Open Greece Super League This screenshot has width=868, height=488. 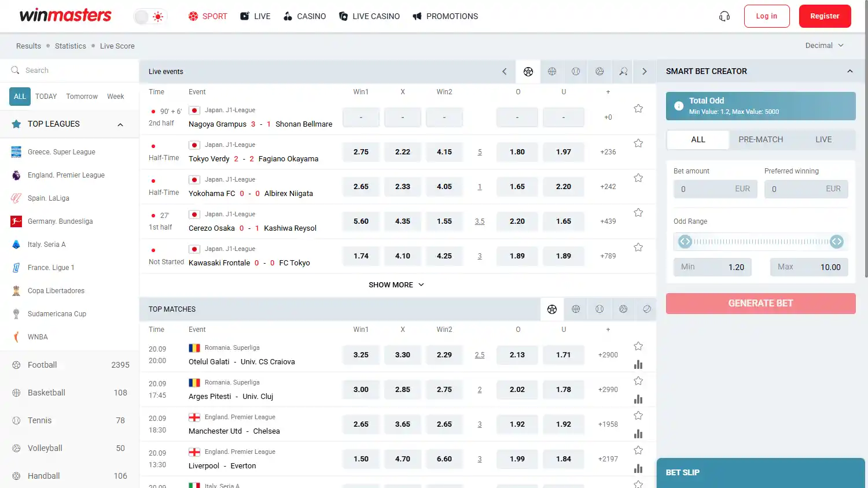point(69,152)
